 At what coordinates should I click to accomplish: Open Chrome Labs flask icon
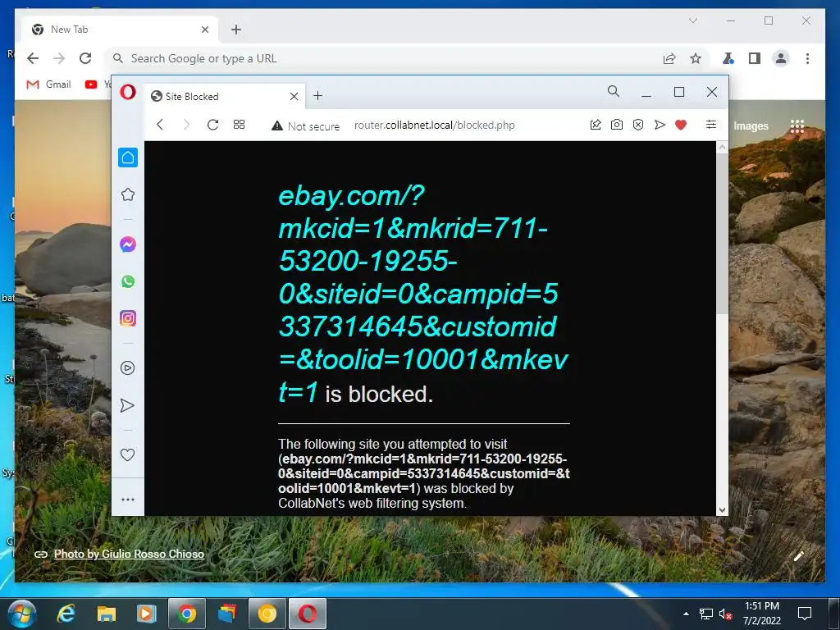(728, 58)
